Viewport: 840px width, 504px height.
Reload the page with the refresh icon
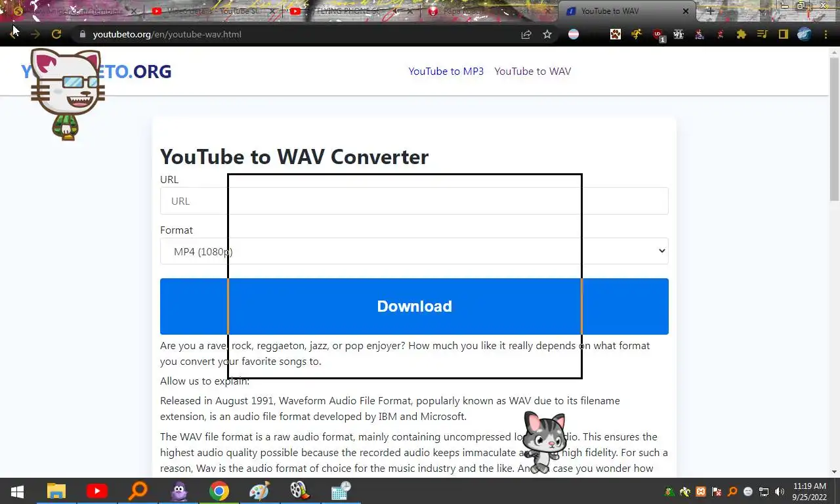point(56,34)
